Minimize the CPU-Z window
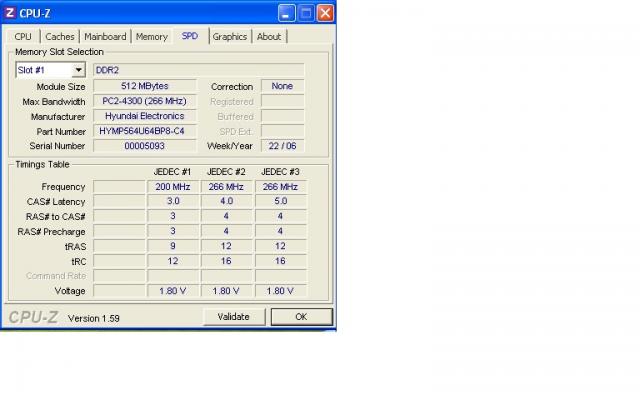Image resolution: width=640 pixels, height=400 pixels. (x=287, y=13)
